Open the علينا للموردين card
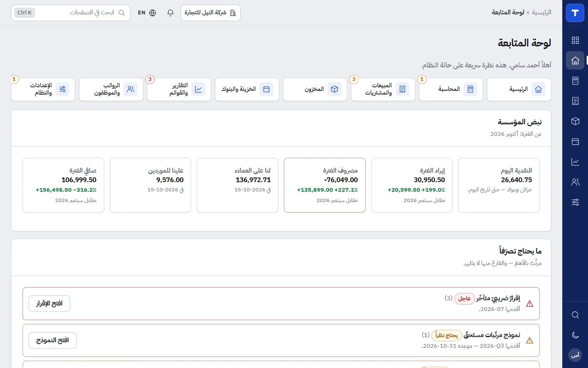Viewport: 588px width, 368px height. (x=150, y=185)
